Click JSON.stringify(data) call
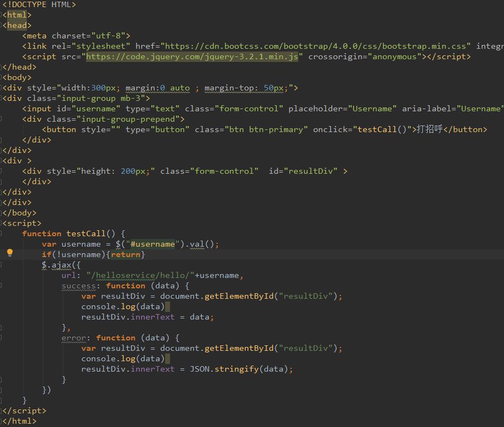This screenshot has height=427, width=504. [239, 369]
